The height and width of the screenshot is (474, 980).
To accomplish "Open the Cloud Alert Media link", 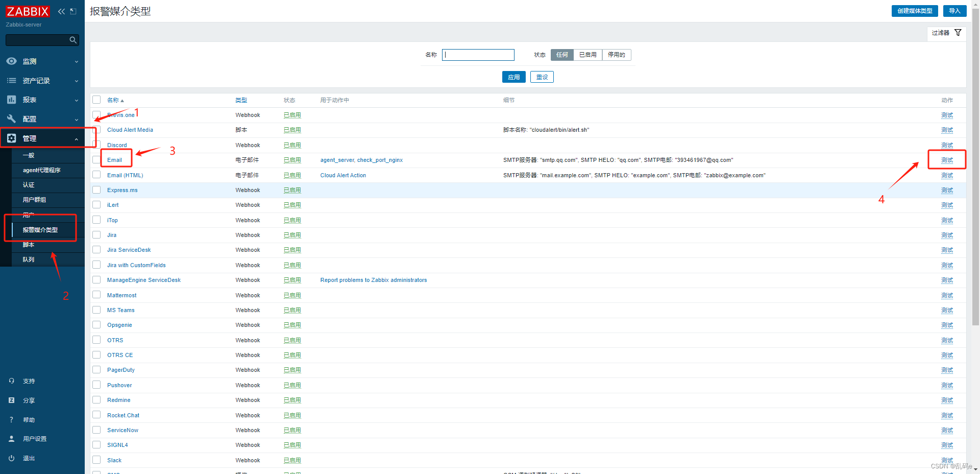I will pos(130,130).
